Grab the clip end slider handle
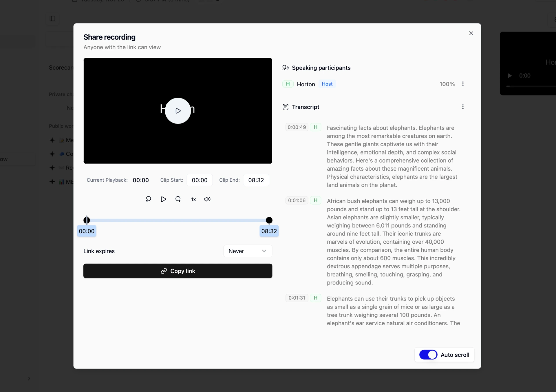 click(x=269, y=220)
